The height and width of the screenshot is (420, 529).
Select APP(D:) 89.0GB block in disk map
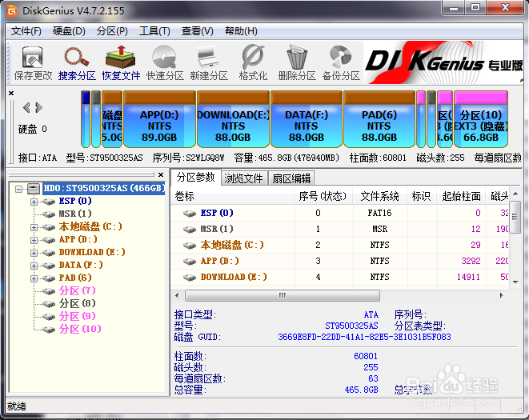pyautogui.click(x=159, y=119)
